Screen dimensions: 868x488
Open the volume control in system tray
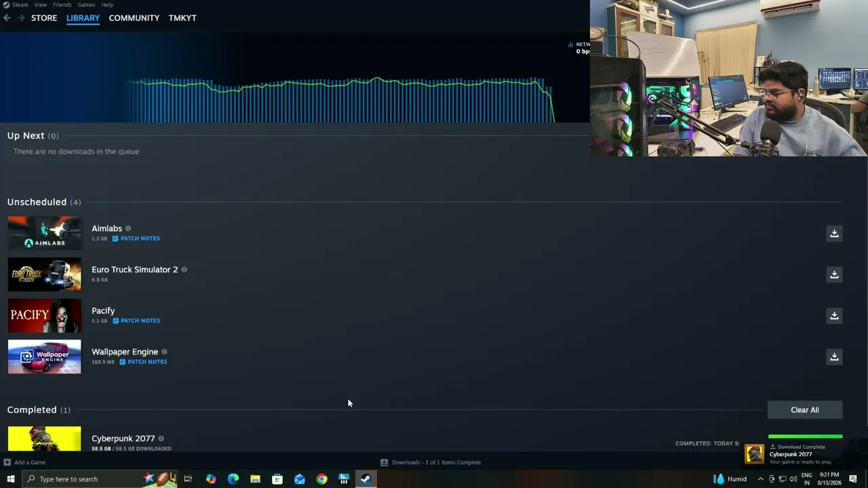pyautogui.click(x=793, y=479)
